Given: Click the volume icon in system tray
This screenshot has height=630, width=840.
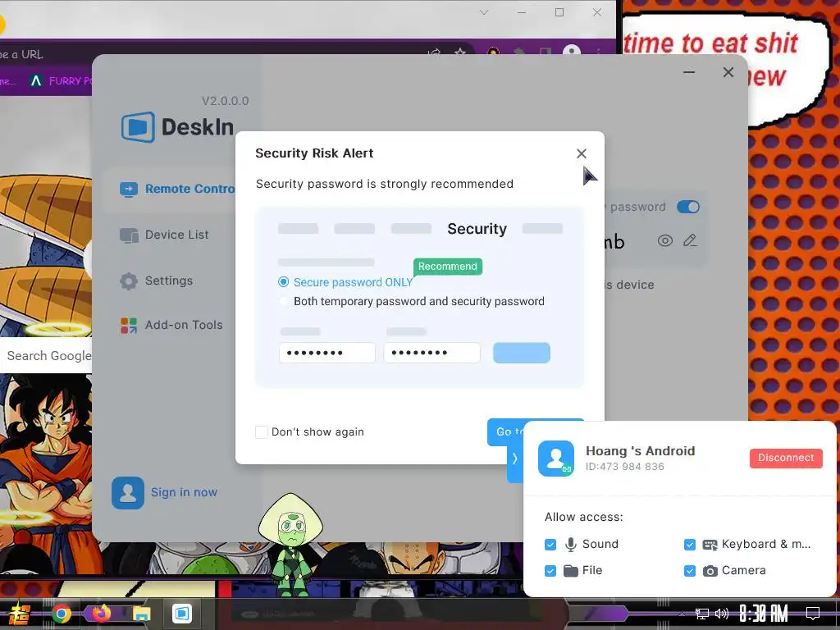Looking at the screenshot, I should [x=721, y=613].
